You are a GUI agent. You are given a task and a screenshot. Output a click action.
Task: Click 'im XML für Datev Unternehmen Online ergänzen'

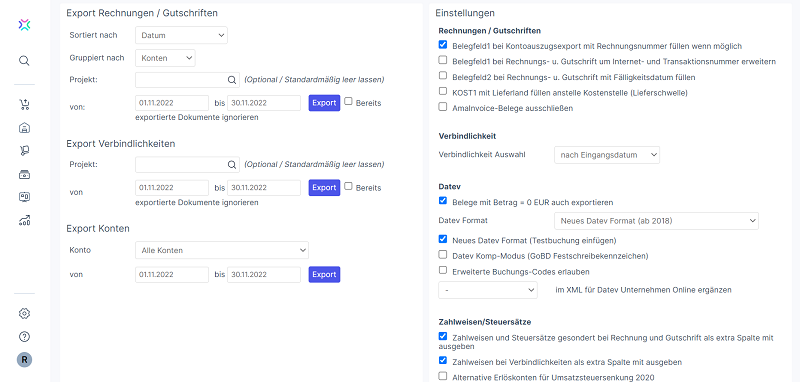(643, 290)
